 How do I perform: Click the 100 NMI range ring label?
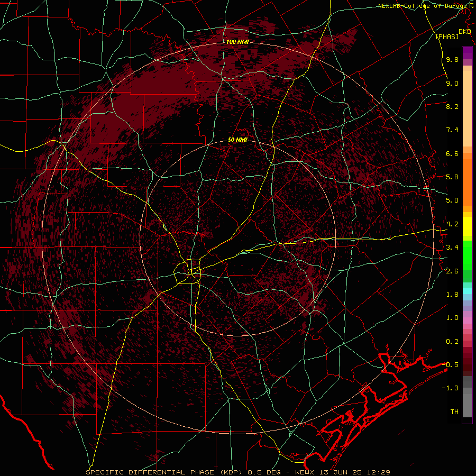pos(237,42)
